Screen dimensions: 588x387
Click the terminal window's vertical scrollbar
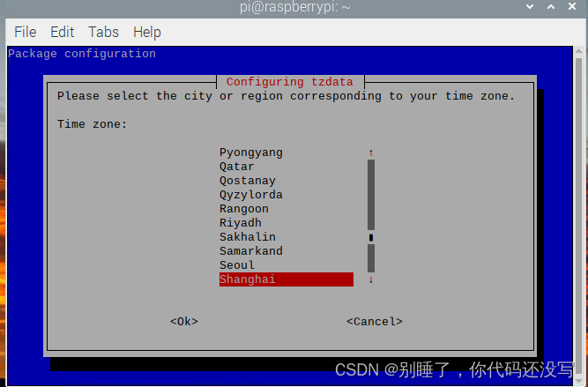(x=578, y=216)
